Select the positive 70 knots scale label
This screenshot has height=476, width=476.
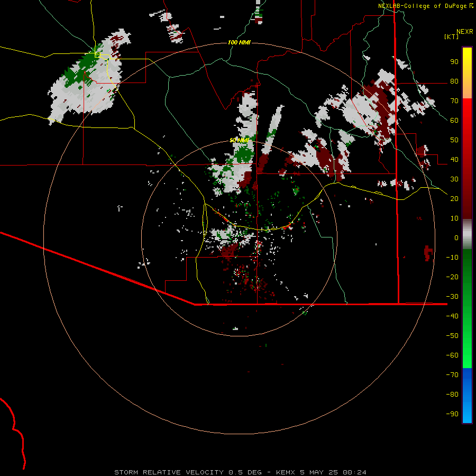click(454, 101)
